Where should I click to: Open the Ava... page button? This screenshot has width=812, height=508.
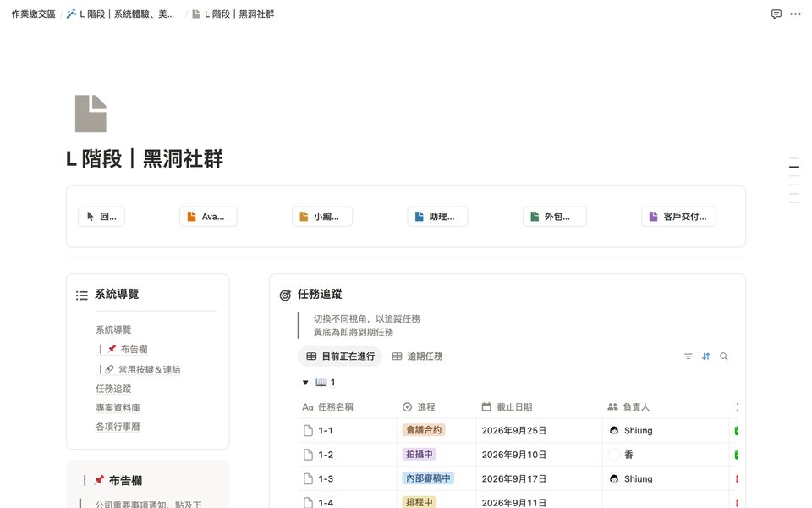208,217
